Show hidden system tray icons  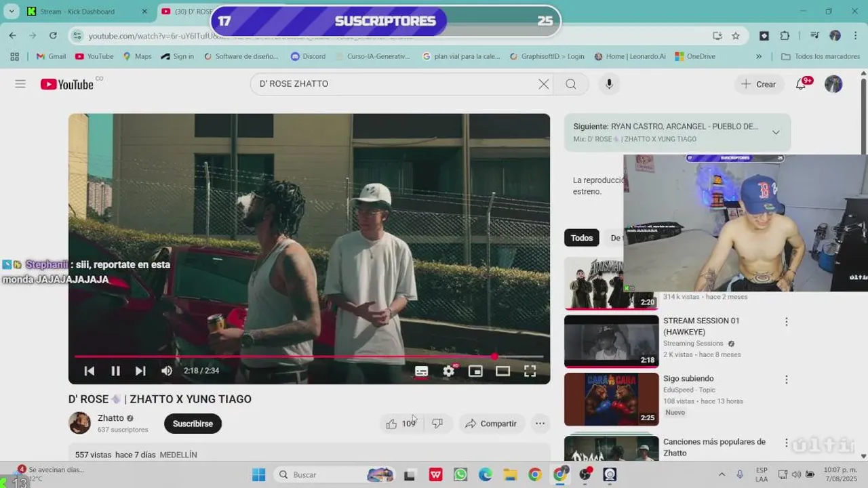(x=722, y=474)
